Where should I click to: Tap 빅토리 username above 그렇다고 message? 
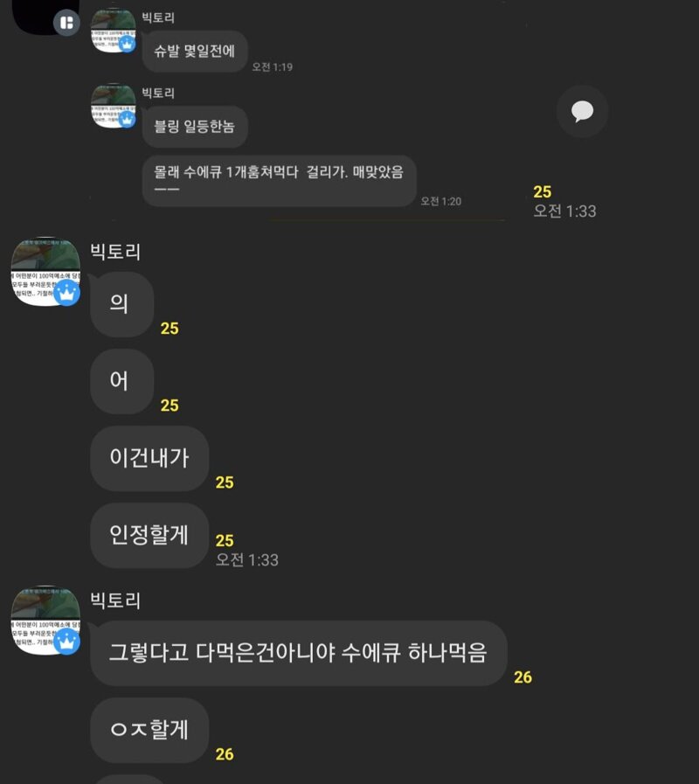(x=115, y=600)
